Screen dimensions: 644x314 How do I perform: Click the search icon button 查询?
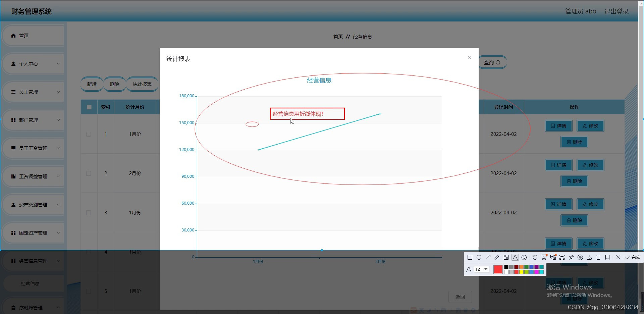click(492, 62)
